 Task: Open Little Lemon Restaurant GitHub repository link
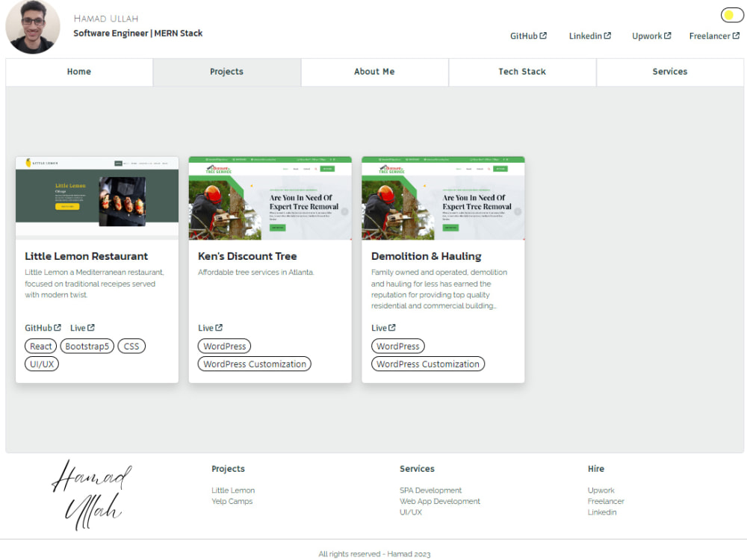tap(42, 327)
